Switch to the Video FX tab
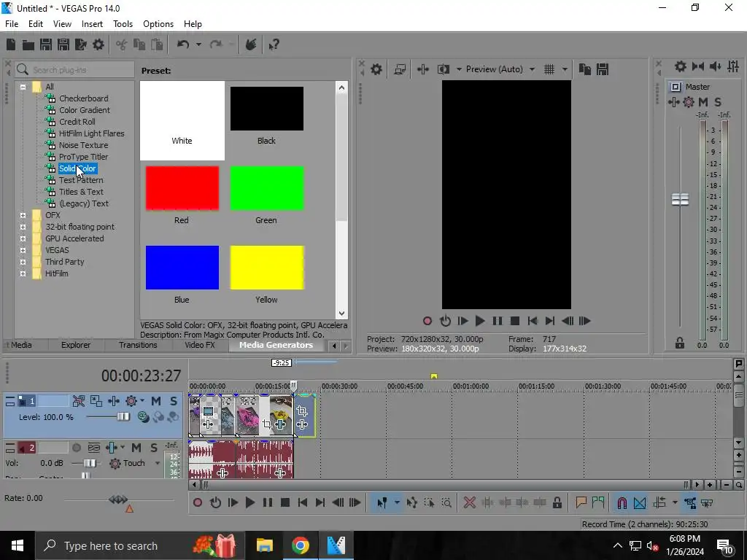The image size is (747, 560). pyautogui.click(x=200, y=345)
